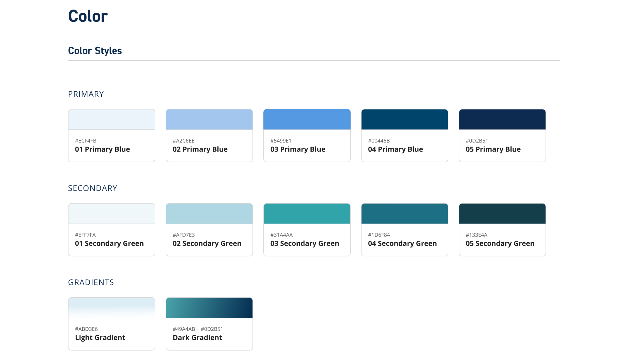
Task: Click the #49A4AB + #0D2B51 gradient code
Action: click(198, 329)
